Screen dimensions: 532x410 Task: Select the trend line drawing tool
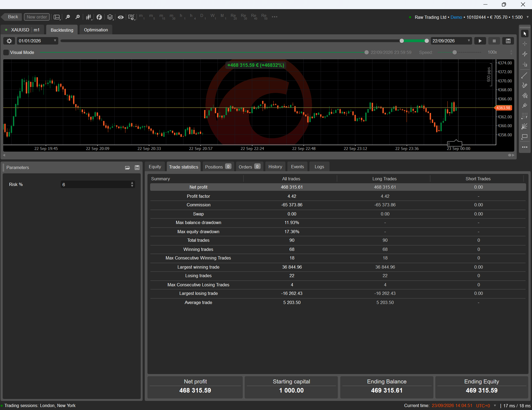pos(525,75)
